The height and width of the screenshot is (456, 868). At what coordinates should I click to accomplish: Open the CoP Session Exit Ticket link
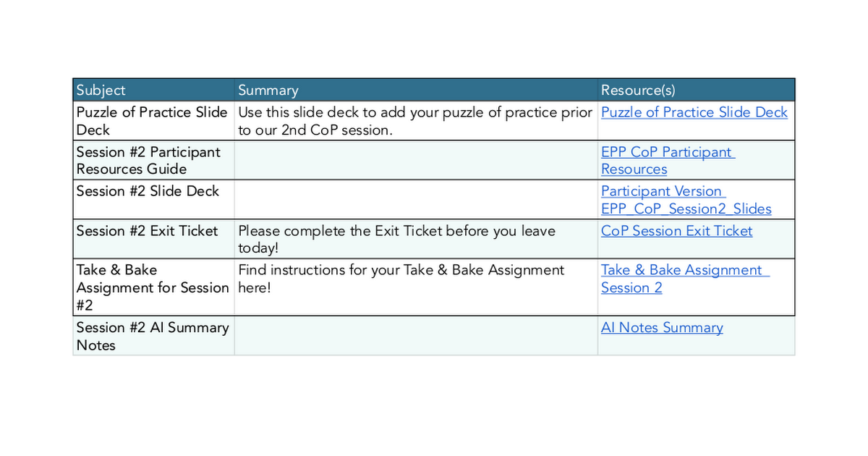click(676, 231)
